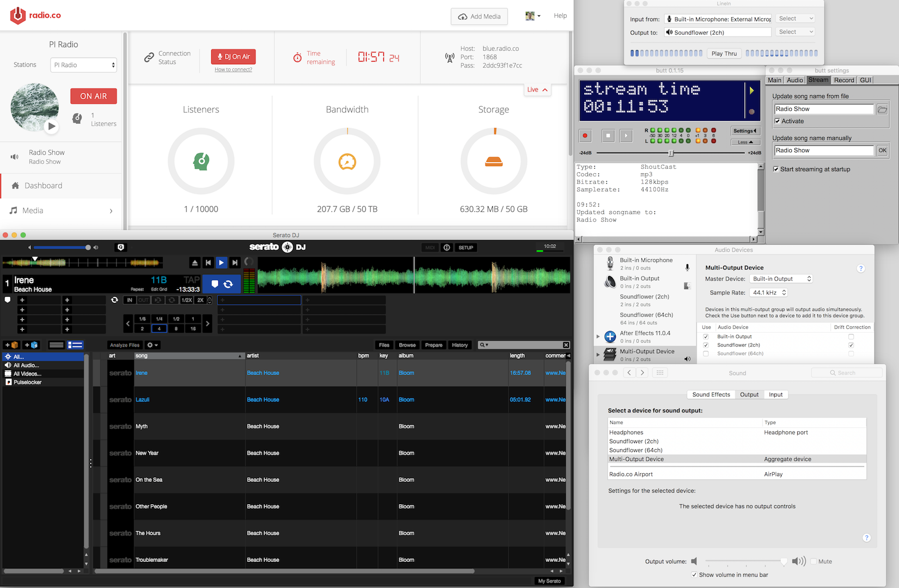Select the album art list view
This screenshot has width=899, height=588.
pyautogui.click(x=75, y=345)
